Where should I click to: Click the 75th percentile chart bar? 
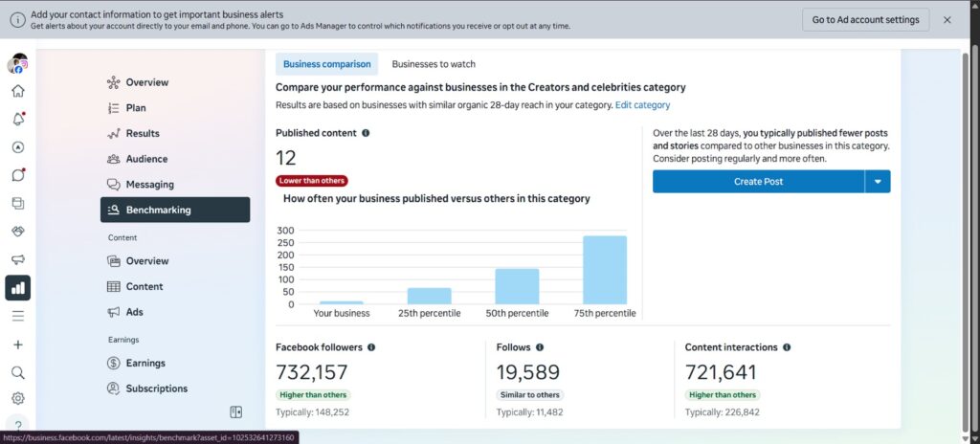pos(605,270)
